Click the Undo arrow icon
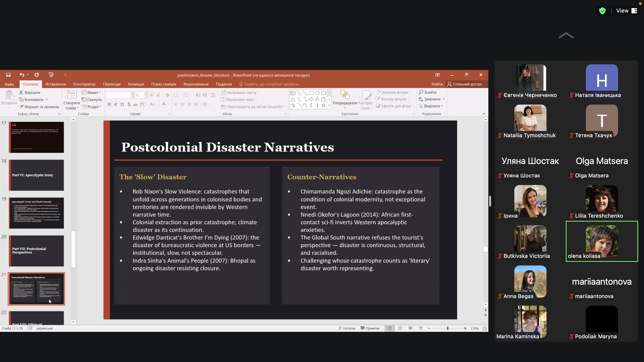This screenshot has height=362, width=644. [x=22, y=75]
